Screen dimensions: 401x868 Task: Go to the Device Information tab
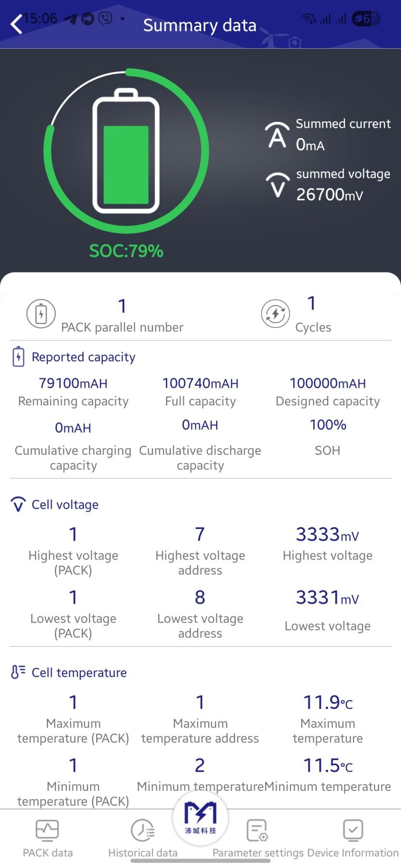tap(353, 838)
